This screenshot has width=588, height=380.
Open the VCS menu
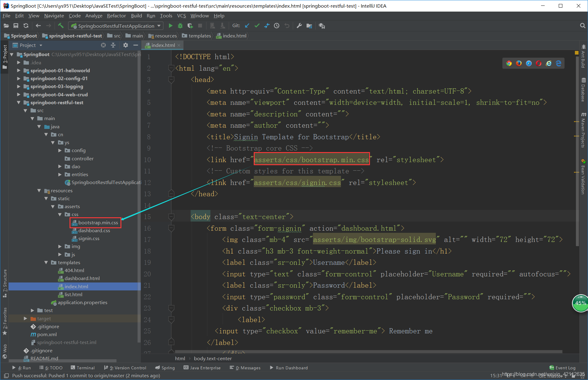click(x=181, y=16)
